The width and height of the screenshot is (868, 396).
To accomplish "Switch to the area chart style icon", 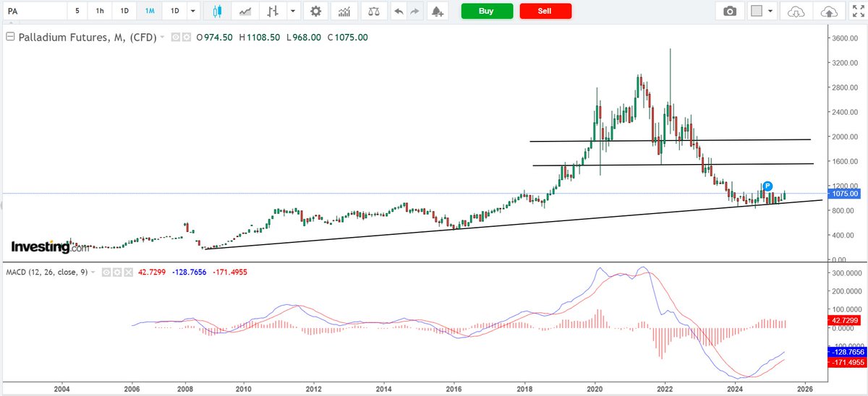I will [x=246, y=12].
